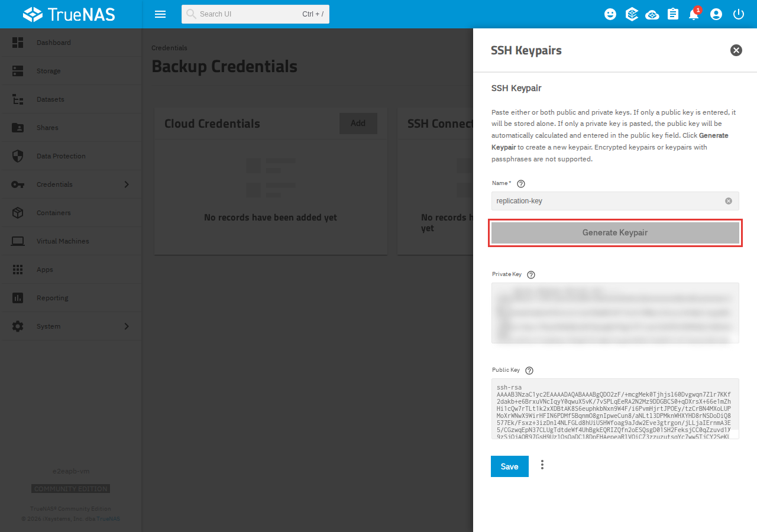Viewport: 757px width, 532px height.
Task: Open the TrueCommand cube icon
Action: click(x=632, y=14)
